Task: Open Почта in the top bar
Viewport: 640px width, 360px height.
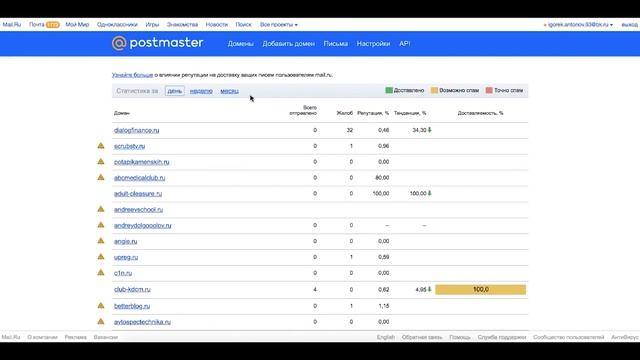Action: click(37, 24)
